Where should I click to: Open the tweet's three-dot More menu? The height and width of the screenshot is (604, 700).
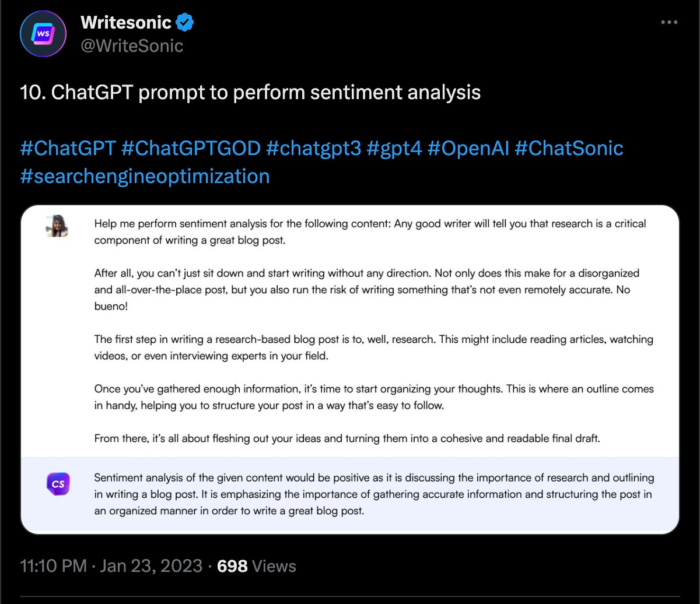pyautogui.click(x=669, y=23)
